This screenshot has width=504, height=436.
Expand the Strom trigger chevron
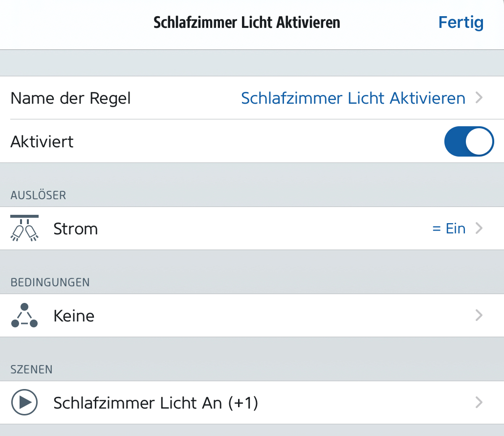pyautogui.click(x=479, y=228)
